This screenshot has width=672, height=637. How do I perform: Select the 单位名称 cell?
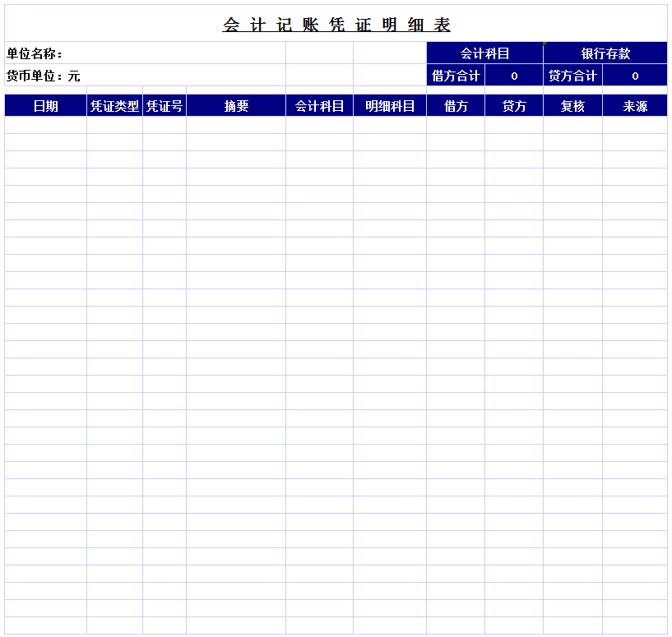coord(146,53)
